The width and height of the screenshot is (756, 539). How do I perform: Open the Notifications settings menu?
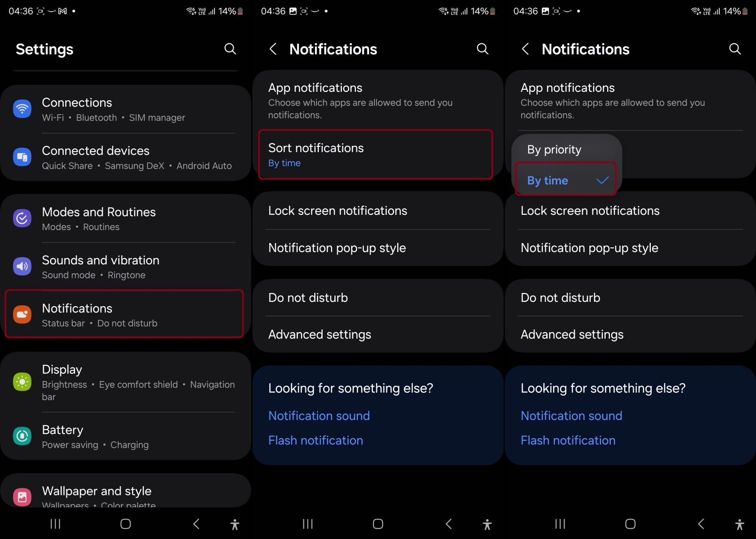point(124,313)
